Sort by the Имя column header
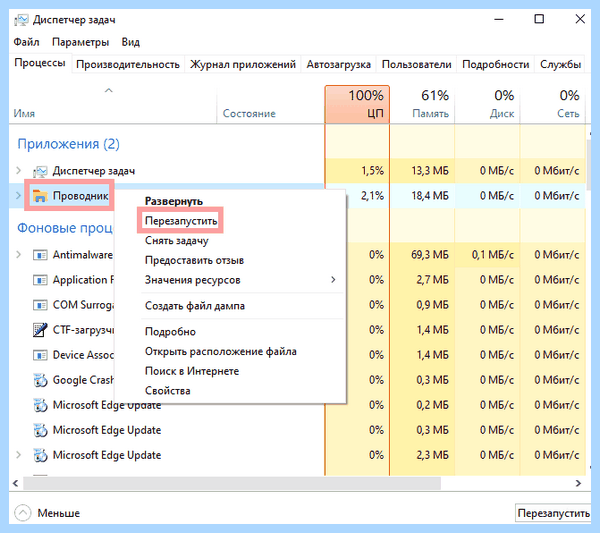The image size is (600, 533). point(113,104)
